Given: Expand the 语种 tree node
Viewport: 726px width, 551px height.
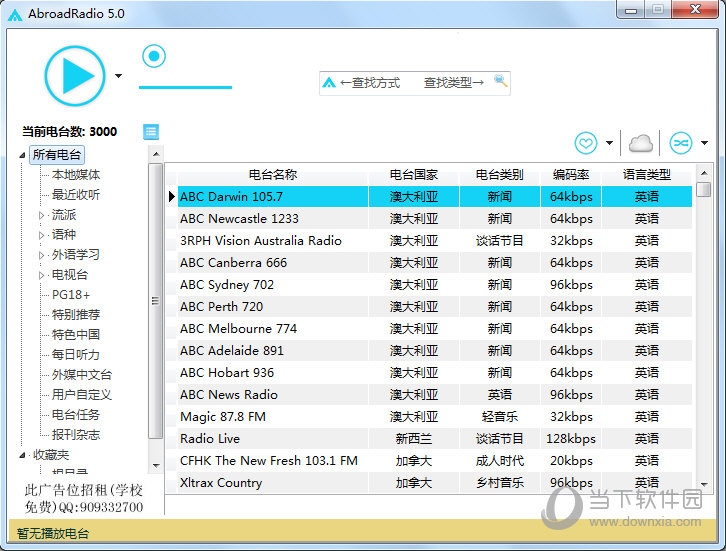Looking at the screenshot, I should tap(42, 235).
